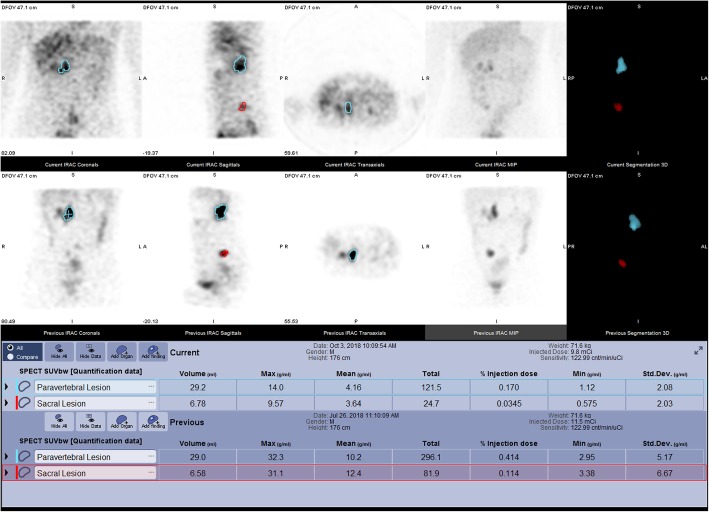The width and height of the screenshot is (709, 512).
Task: Expand the Current Sacral Lesion row
Action: [6, 403]
